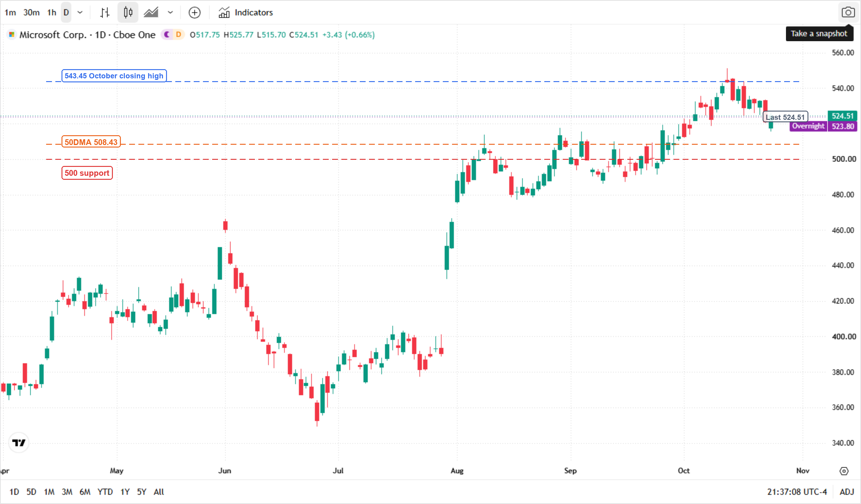861x504 pixels.
Task: Set range to 5Y
Action: pyautogui.click(x=141, y=492)
